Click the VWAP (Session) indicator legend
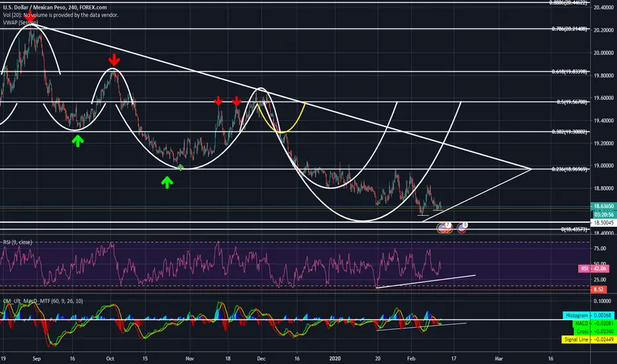The width and height of the screenshot is (617, 364). click(x=21, y=23)
